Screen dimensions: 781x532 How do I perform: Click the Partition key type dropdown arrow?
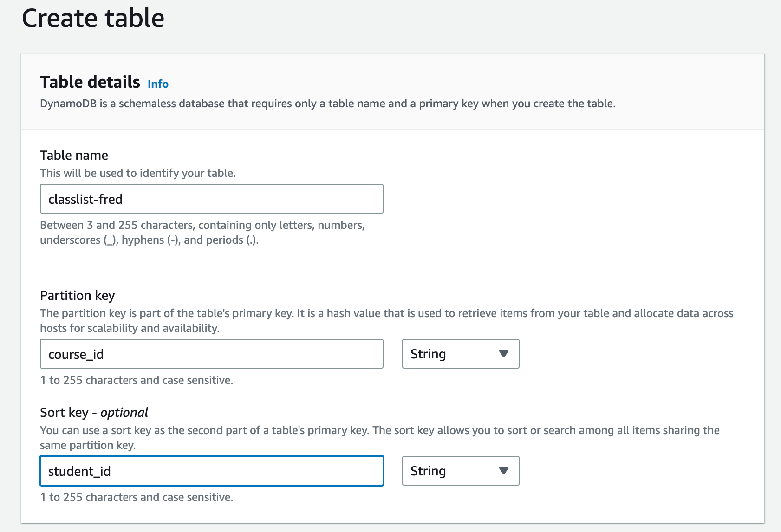(x=504, y=354)
